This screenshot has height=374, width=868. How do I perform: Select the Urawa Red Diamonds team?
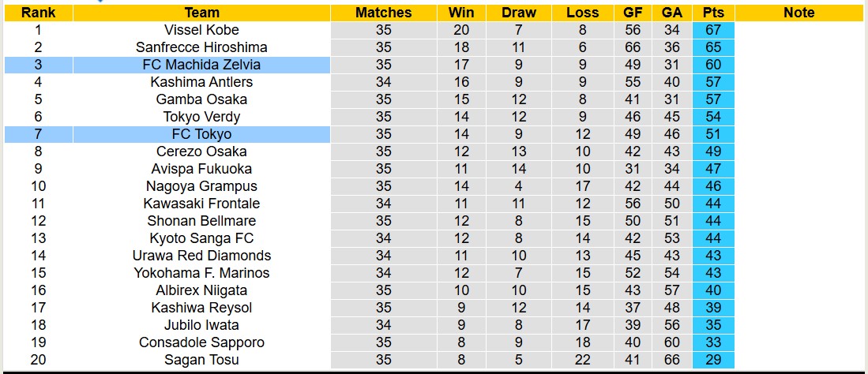click(201, 256)
